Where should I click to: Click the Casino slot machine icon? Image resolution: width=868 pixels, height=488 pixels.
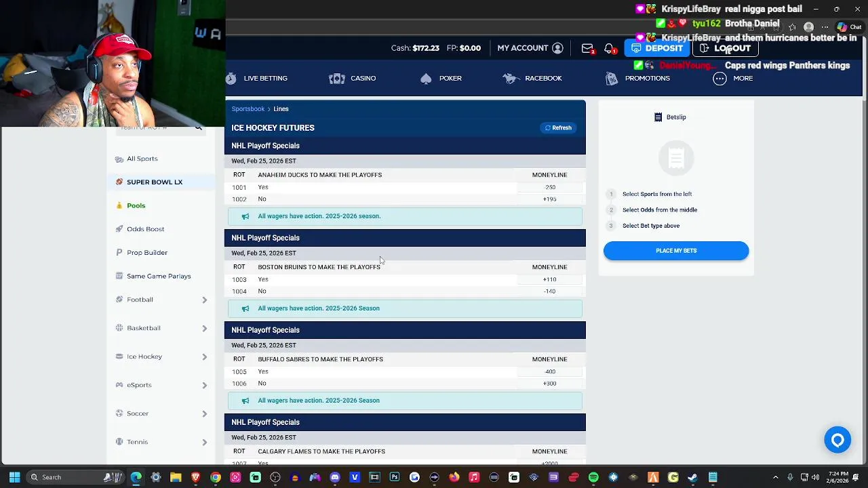coord(337,79)
